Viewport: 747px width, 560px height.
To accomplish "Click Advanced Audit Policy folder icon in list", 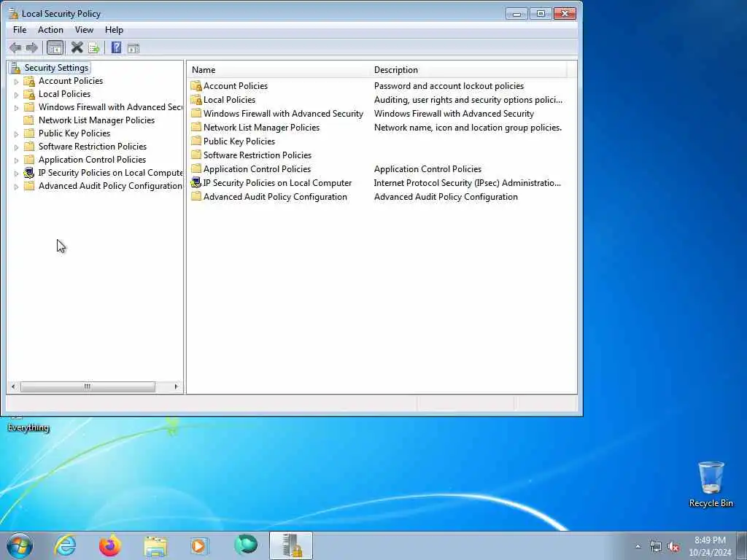I will click(x=196, y=196).
